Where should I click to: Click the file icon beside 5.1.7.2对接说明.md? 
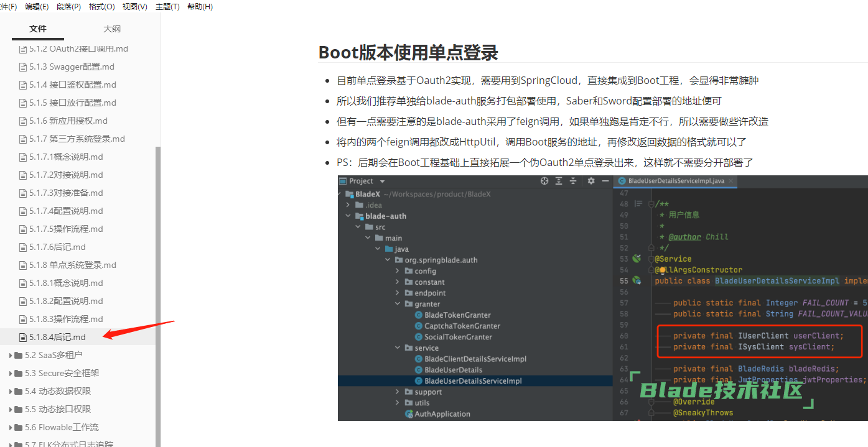22,175
